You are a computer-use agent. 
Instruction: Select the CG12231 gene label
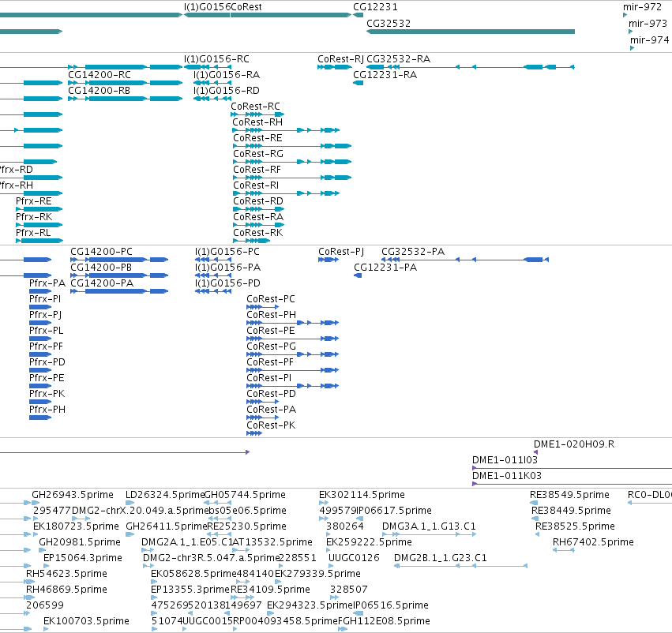375,7
